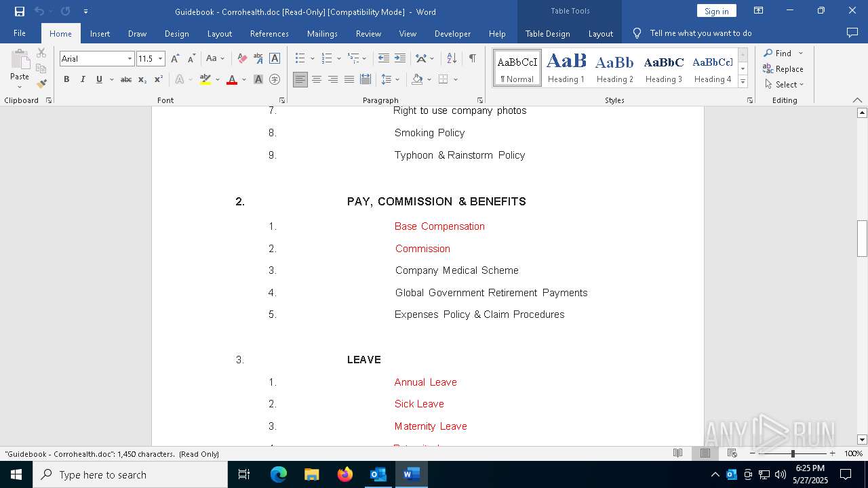Click the Distributed alignment icon
Viewport: 868px width, 488px height.
coord(366,79)
